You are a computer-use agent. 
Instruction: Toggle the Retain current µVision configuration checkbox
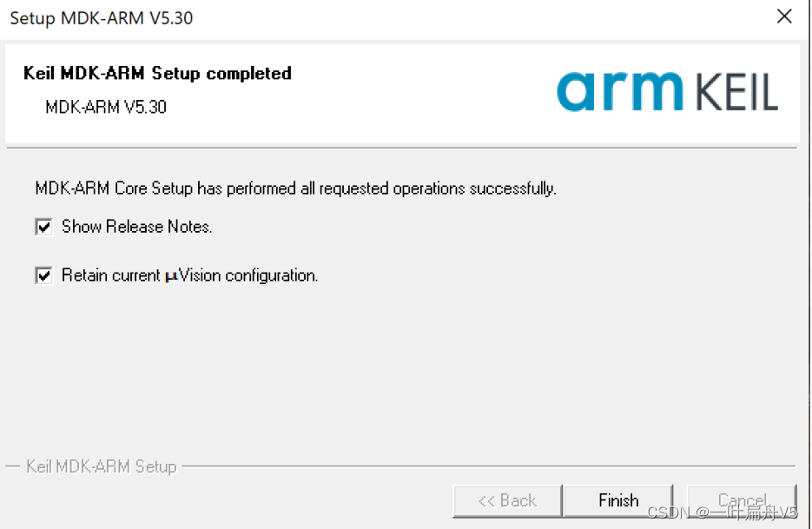pyautogui.click(x=44, y=275)
